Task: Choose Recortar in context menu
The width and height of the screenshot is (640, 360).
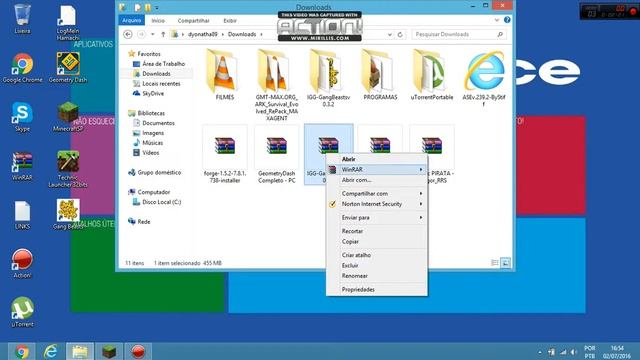Action: pyautogui.click(x=377, y=231)
